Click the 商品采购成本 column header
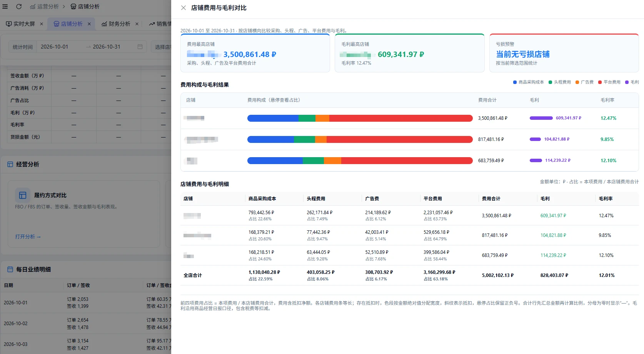 click(262, 199)
